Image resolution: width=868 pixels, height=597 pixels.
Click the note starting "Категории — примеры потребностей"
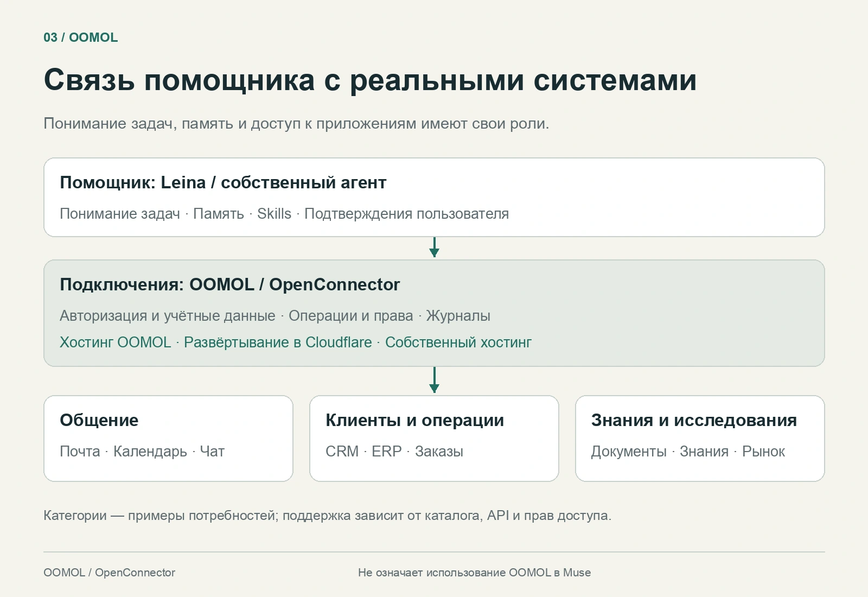(x=327, y=516)
